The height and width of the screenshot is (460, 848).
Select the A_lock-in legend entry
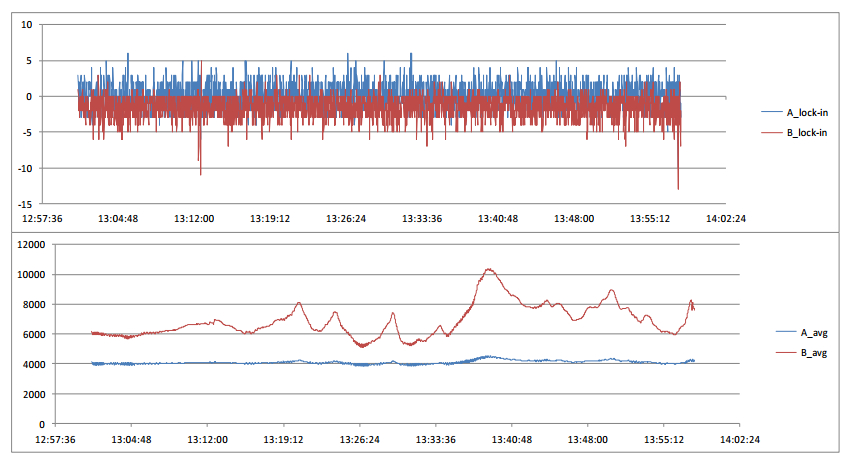pyautogui.click(x=804, y=112)
